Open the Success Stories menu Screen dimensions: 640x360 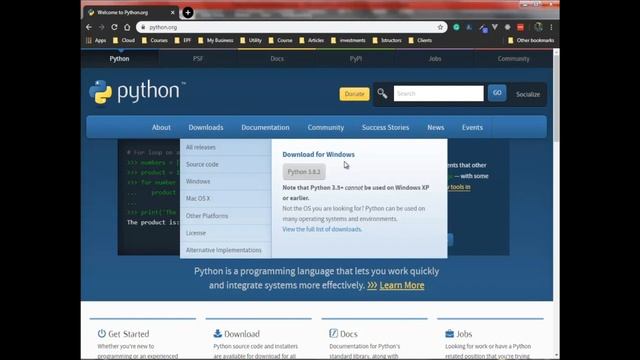(x=385, y=127)
